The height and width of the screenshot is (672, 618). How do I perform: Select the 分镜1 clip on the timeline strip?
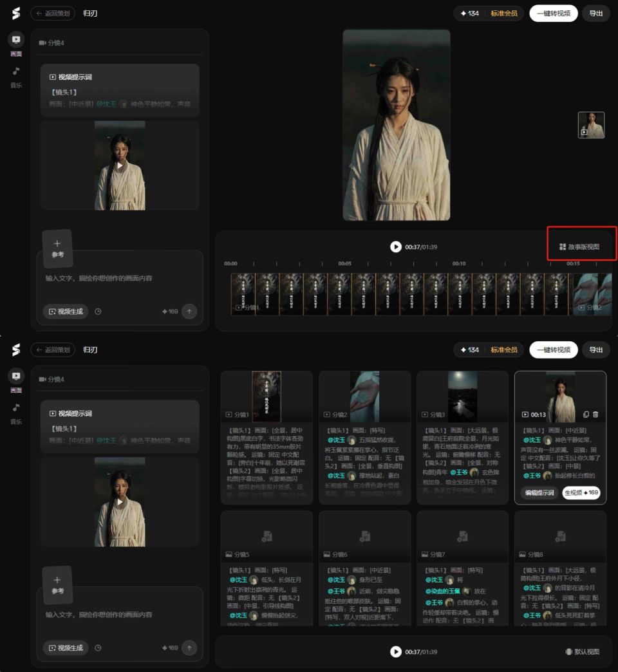pyautogui.click(x=402, y=294)
